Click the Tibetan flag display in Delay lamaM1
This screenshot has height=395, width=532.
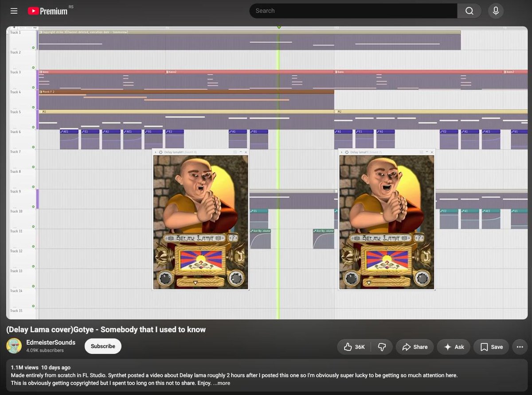point(200,260)
